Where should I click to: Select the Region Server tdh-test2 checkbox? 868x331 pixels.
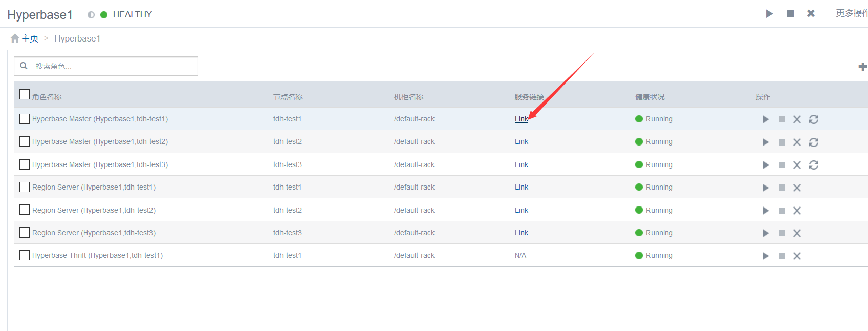click(24, 210)
